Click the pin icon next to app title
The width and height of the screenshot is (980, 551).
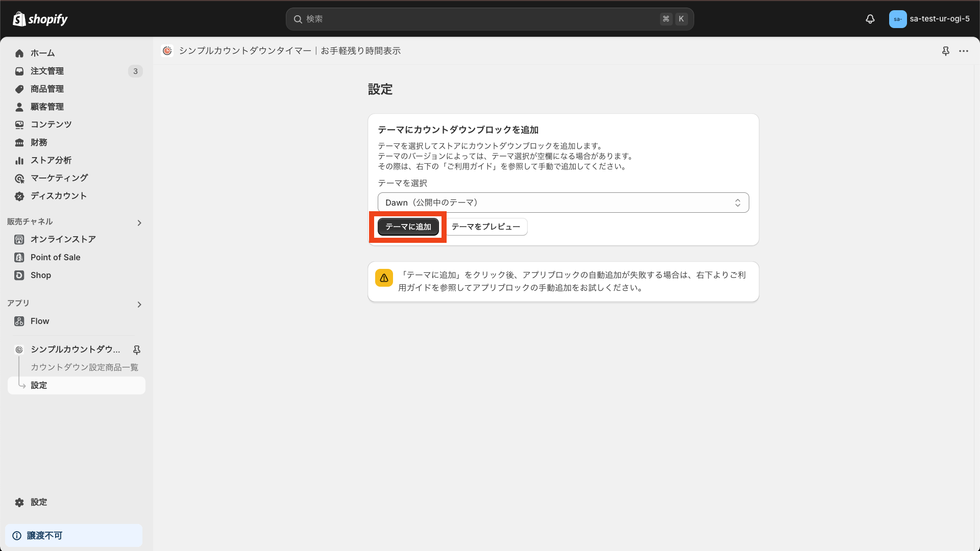pyautogui.click(x=946, y=51)
